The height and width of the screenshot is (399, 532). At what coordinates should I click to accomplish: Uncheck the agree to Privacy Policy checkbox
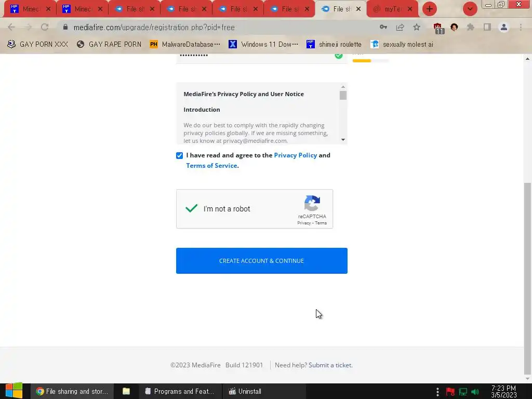click(179, 155)
